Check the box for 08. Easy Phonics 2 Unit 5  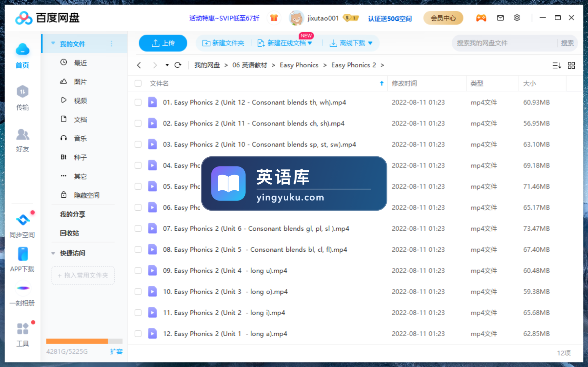tap(138, 250)
